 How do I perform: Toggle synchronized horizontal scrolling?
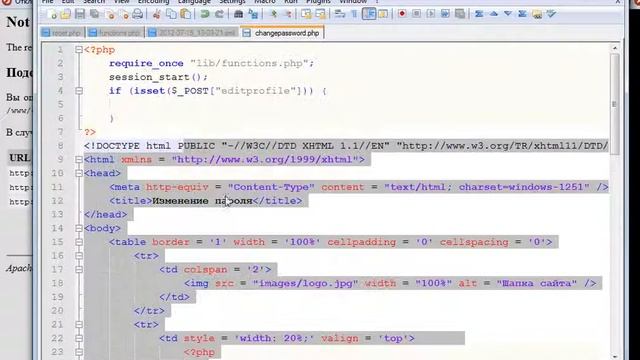pyautogui.click(x=321, y=14)
